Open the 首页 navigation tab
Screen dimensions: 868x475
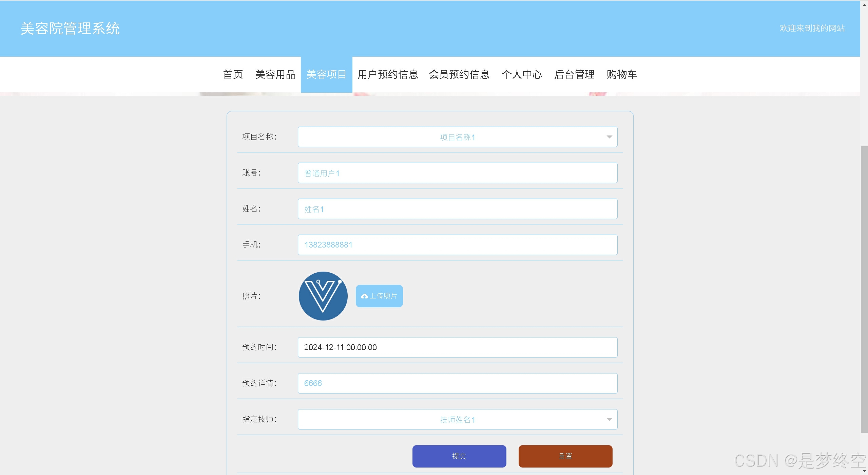tap(233, 74)
